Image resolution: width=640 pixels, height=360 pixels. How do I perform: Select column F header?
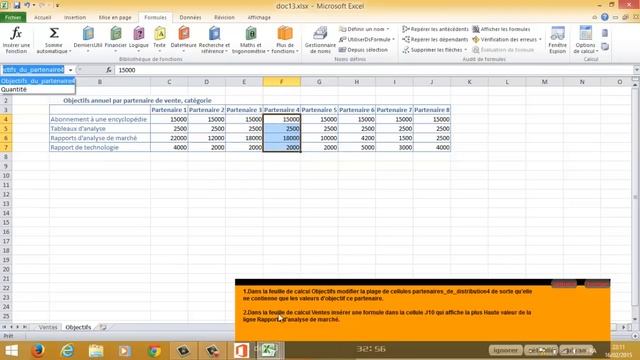click(282, 82)
